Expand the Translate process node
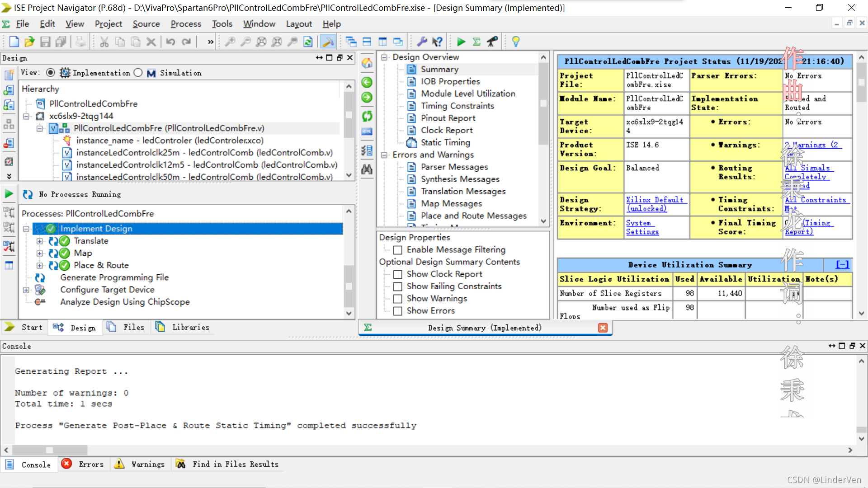Screen dimensions: 868x488 coord(40,241)
